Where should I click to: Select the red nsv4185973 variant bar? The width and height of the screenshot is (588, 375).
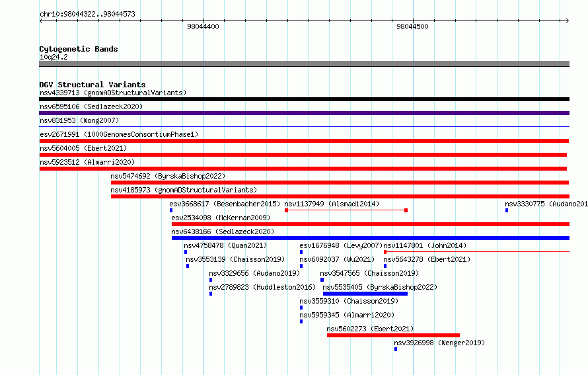click(340, 196)
